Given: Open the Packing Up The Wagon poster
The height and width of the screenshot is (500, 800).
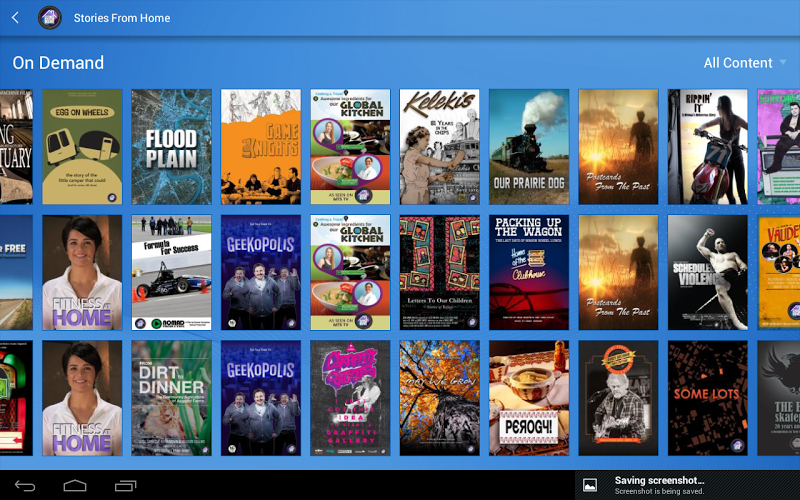Looking at the screenshot, I should 529,272.
